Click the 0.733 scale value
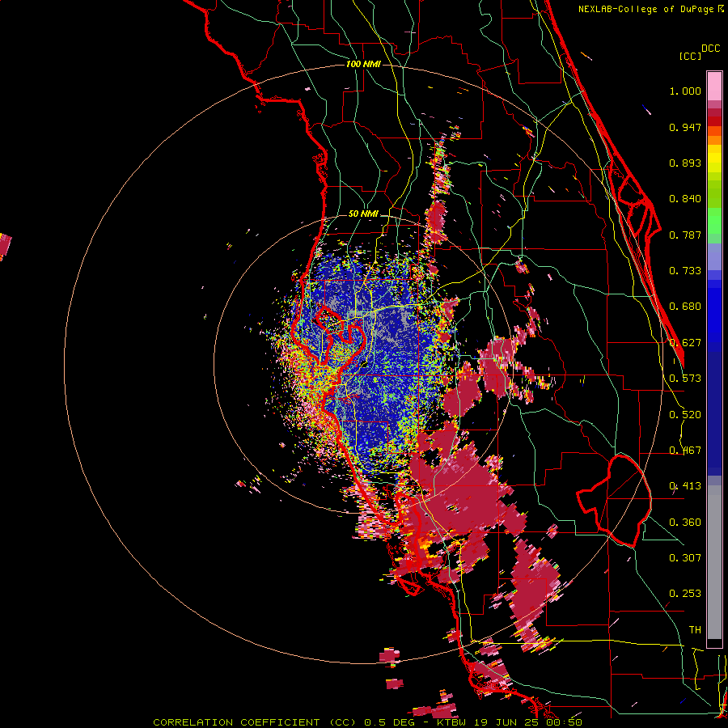The width and height of the screenshot is (728, 728). [x=685, y=271]
